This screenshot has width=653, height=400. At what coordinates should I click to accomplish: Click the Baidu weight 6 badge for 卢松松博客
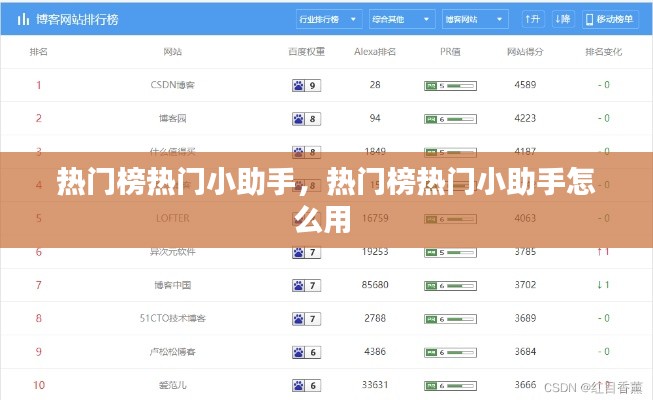coord(306,353)
